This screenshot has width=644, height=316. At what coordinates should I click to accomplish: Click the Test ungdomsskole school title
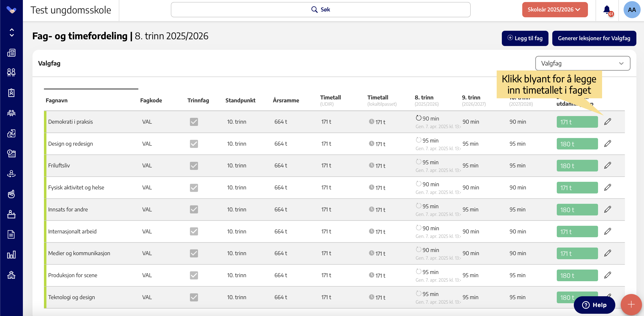coord(71,10)
